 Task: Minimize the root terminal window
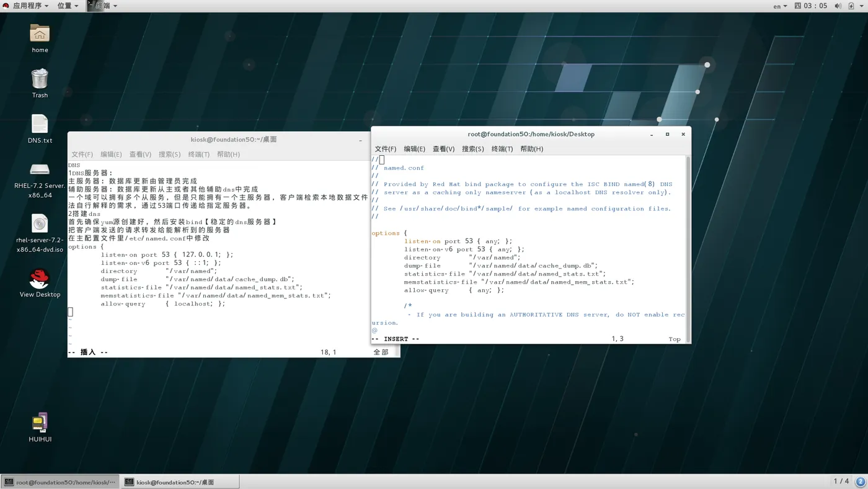pyautogui.click(x=652, y=134)
